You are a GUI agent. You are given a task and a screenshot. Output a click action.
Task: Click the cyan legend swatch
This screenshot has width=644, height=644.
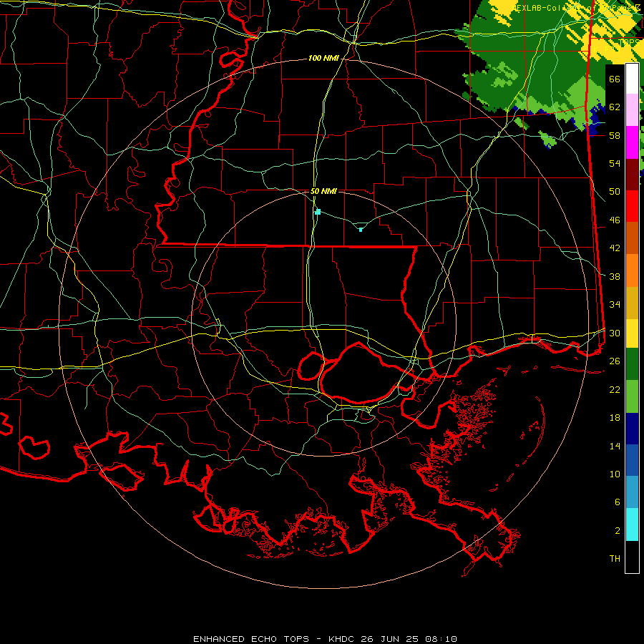tap(632, 525)
